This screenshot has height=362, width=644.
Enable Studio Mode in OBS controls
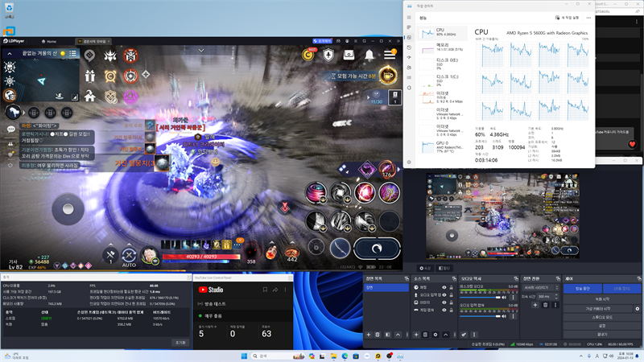[602, 317]
